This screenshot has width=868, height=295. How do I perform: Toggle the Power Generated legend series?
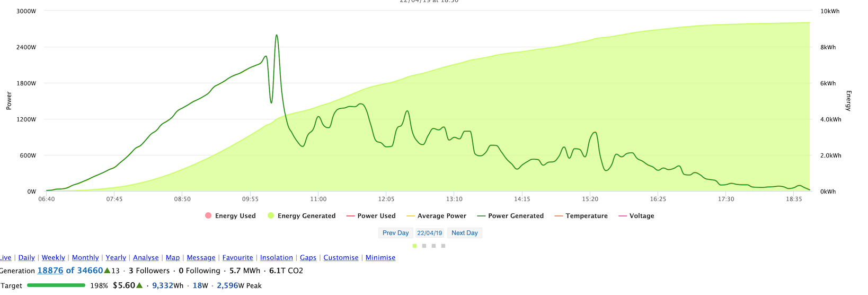(x=511, y=216)
